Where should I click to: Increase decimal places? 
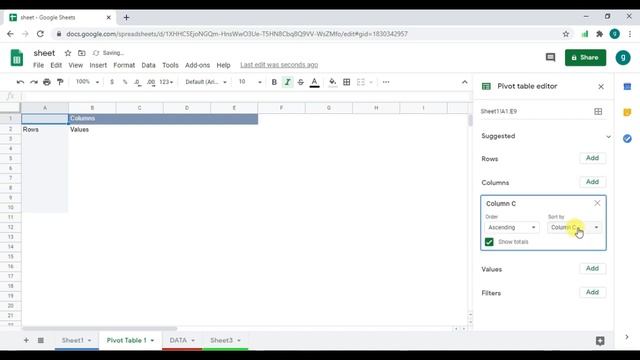coord(151,82)
